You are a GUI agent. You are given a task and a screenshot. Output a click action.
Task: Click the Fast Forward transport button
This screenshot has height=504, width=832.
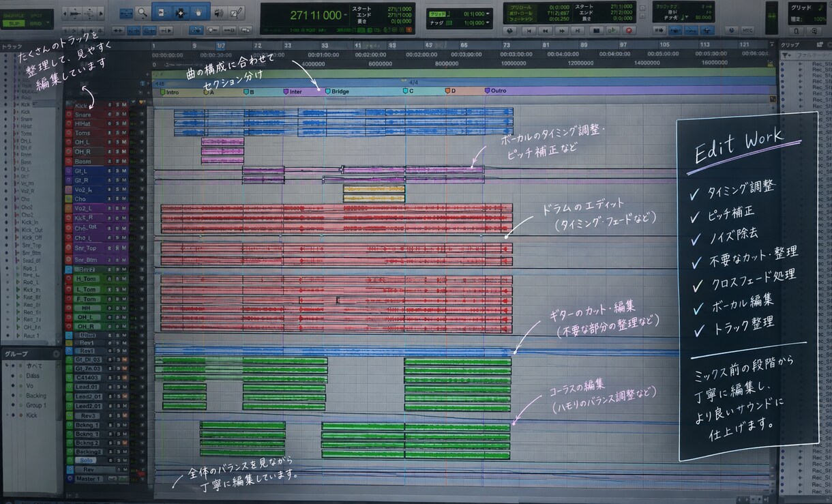(x=562, y=31)
